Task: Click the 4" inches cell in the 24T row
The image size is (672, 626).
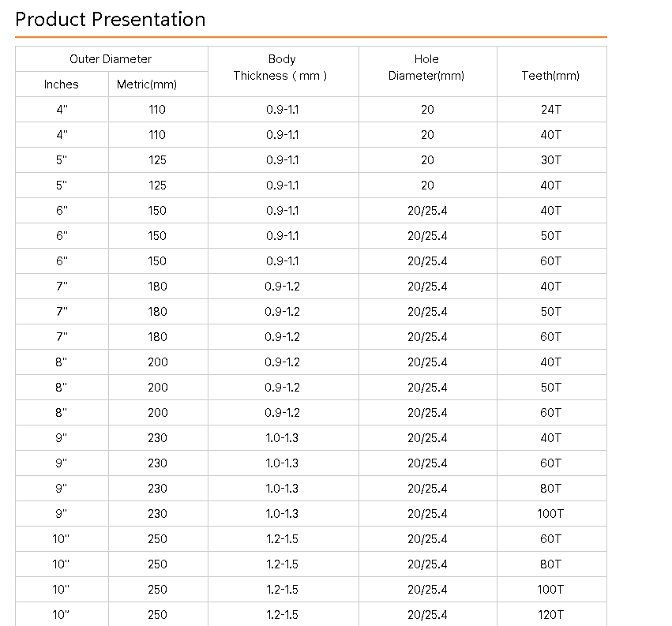Action: point(62,110)
